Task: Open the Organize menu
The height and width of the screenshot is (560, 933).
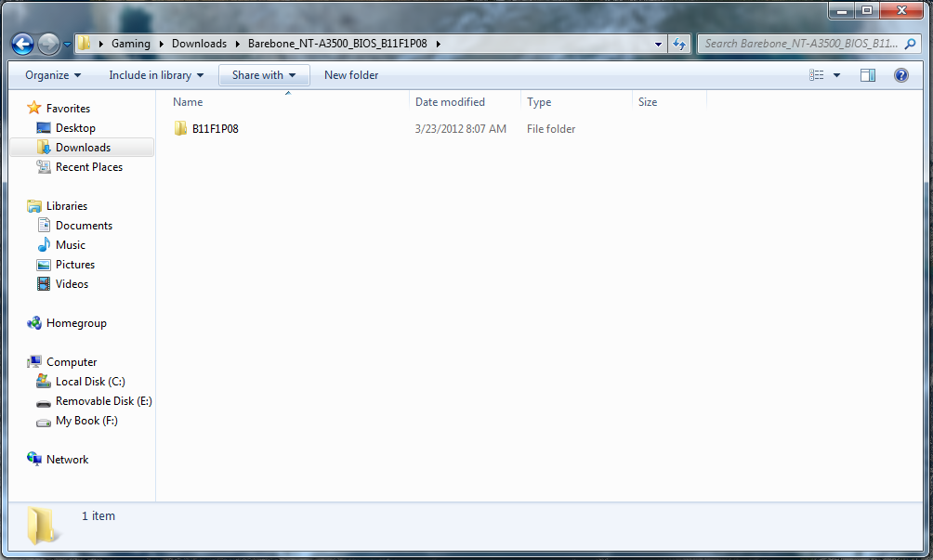Action: pyautogui.click(x=52, y=75)
